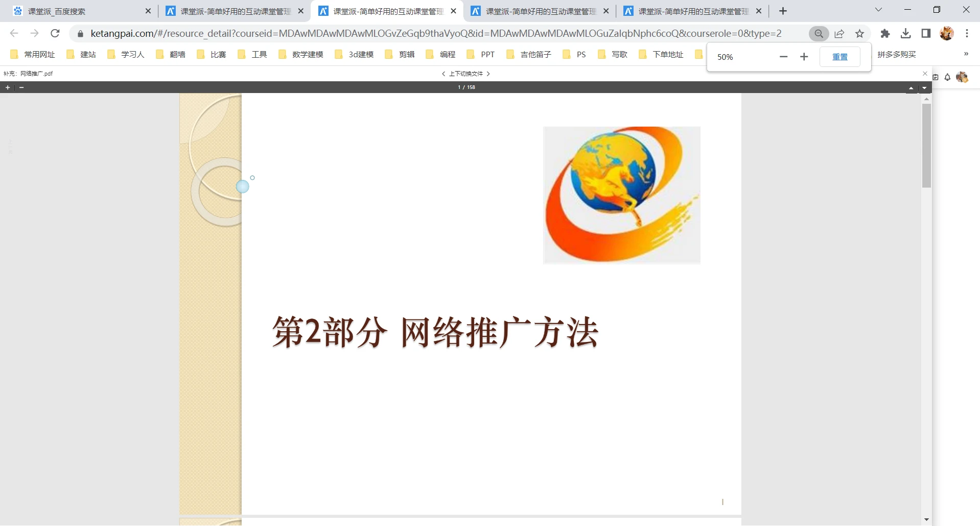Decrease browser zoom with minus button

783,57
